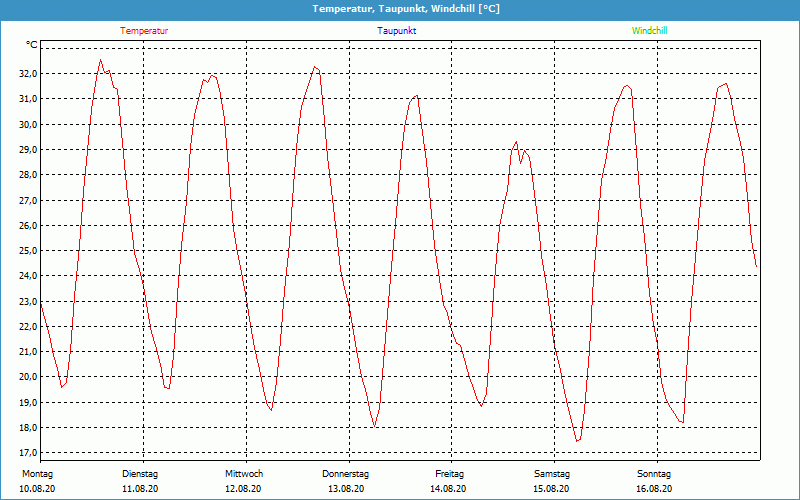Click the 16.08.20 date label
The image size is (800, 500).
pyautogui.click(x=654, y=489)
